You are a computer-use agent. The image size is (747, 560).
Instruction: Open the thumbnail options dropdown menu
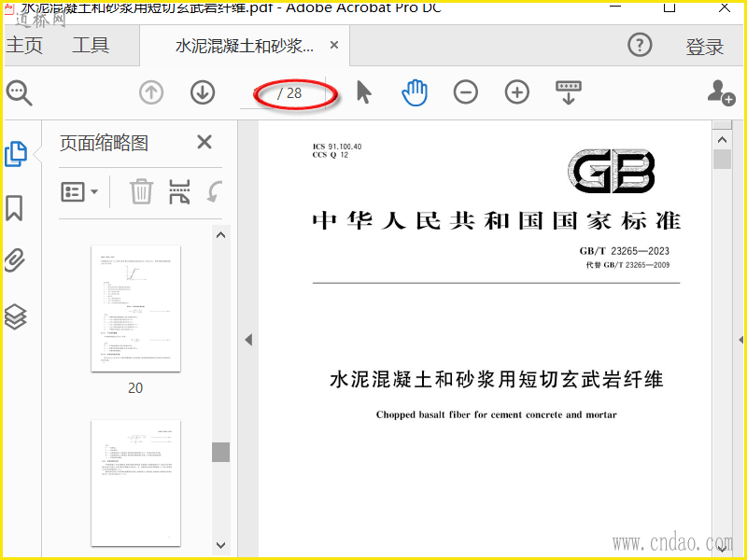[79, 192]
